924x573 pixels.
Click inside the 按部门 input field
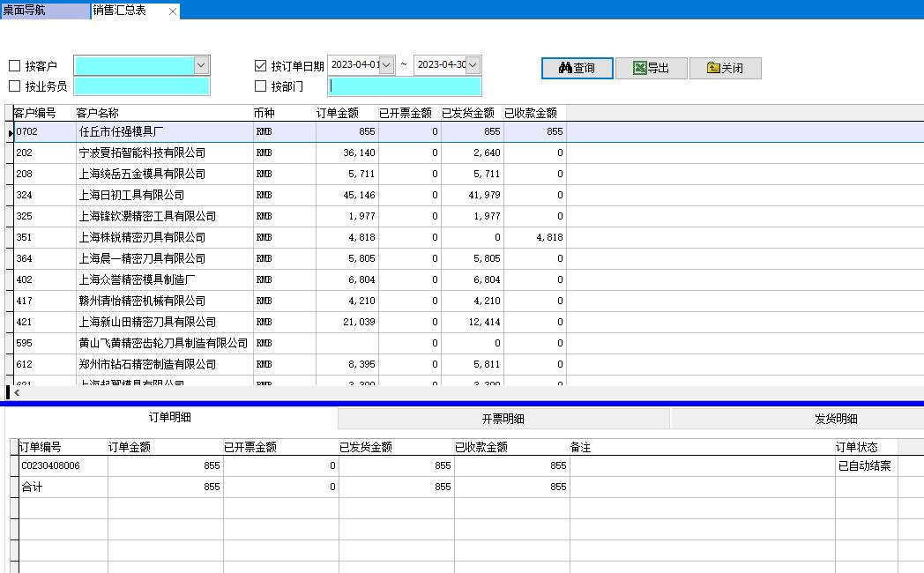[x=404, y=86]
